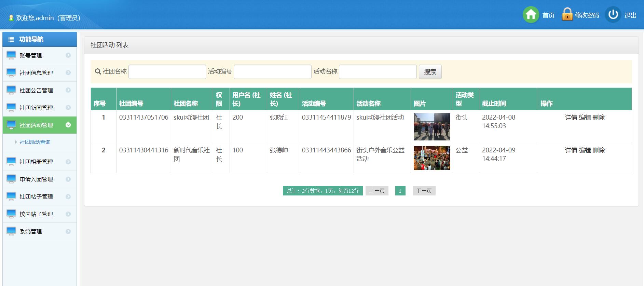
Task: Click the list icon beside 功能导航
Action: 11,39
